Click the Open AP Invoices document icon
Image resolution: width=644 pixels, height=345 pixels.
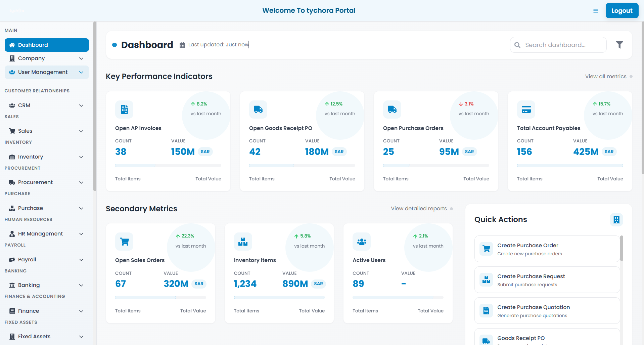pos(124,109)
